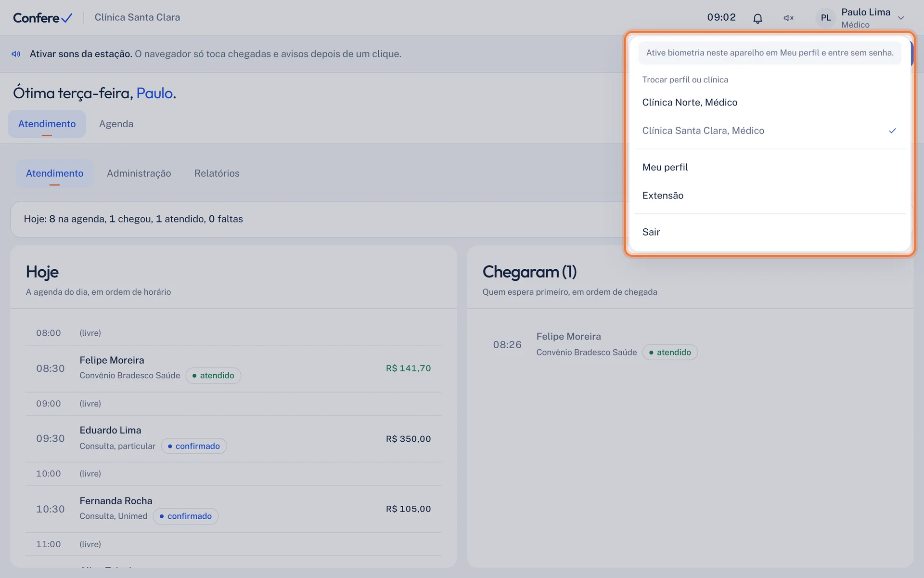Click the R$ 141,70 amount
Image resolution: width=924 pixels, height=578 pixels.
408,368
